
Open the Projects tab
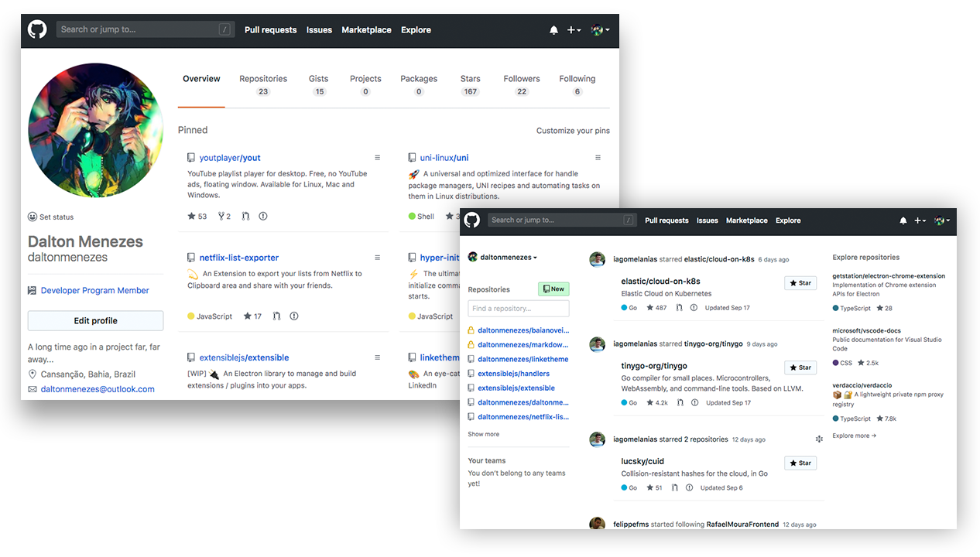click(x=365, y=85)
